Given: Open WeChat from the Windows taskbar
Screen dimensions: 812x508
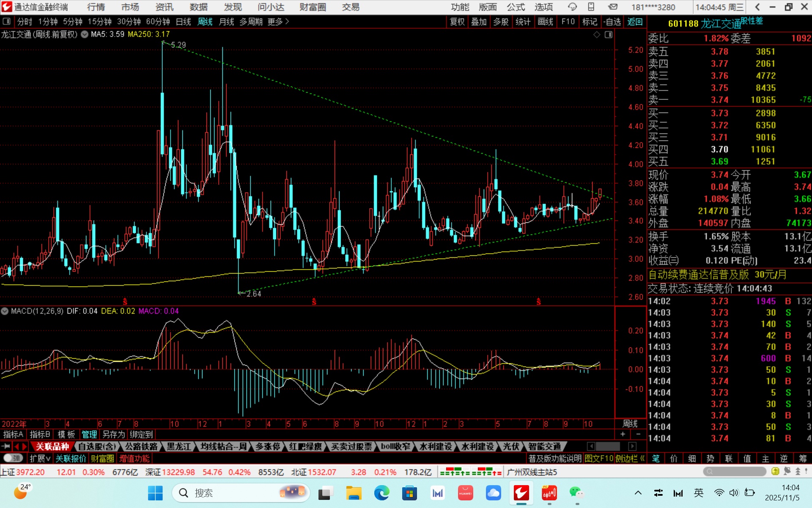Looking at the screenshot, I should tap(576, 493).
